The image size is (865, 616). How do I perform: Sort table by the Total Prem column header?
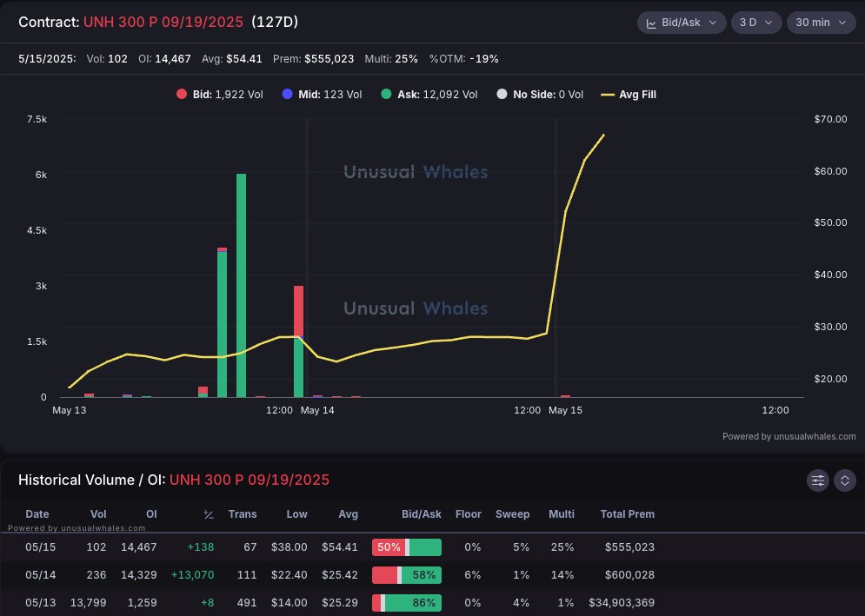pyautogui.click(x=628, y=514)
